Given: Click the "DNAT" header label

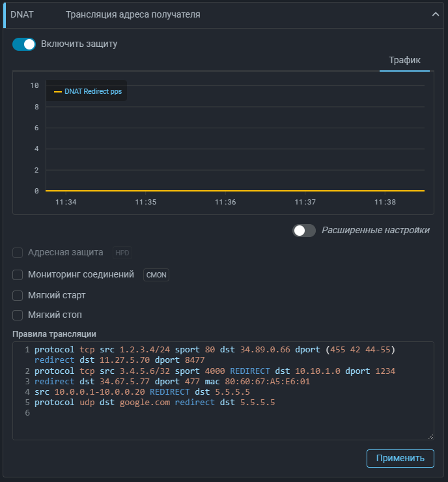Looking at the screenshot, I should (x=22, y=14).
